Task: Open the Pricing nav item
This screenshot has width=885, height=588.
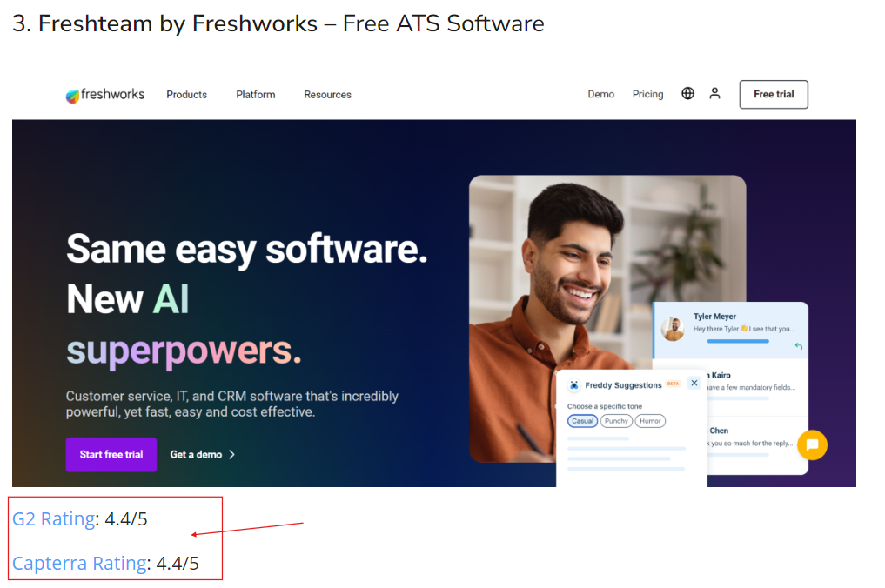Action: pos(648,94)
